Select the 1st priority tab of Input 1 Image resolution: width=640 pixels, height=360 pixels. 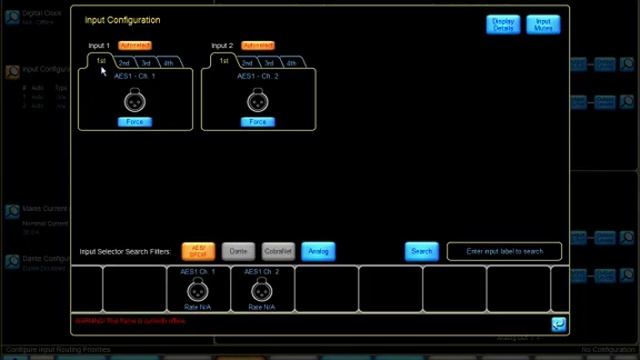coord(101,61)
